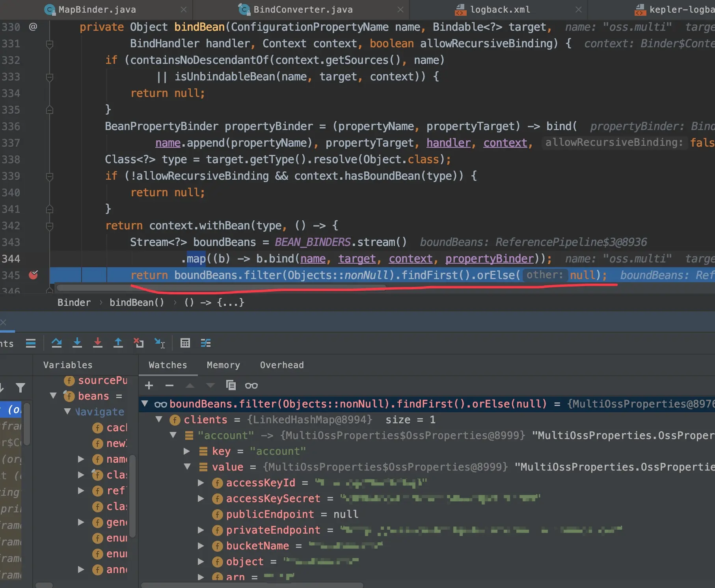715x588 pixels.
Task: Expand the key = "account" node
Action: pyautogui.click(x=187, y=451)
